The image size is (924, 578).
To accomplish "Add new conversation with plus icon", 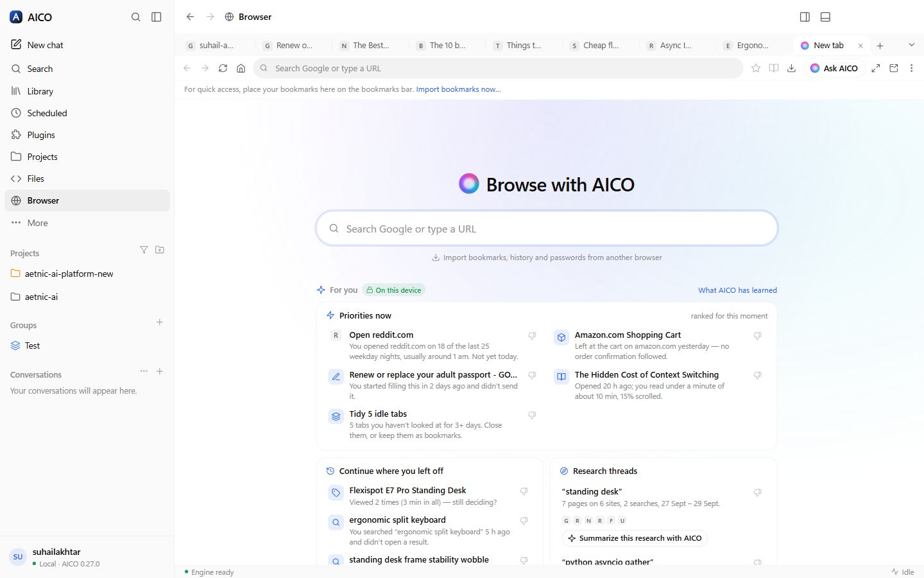I will click(x=160, y=371).
